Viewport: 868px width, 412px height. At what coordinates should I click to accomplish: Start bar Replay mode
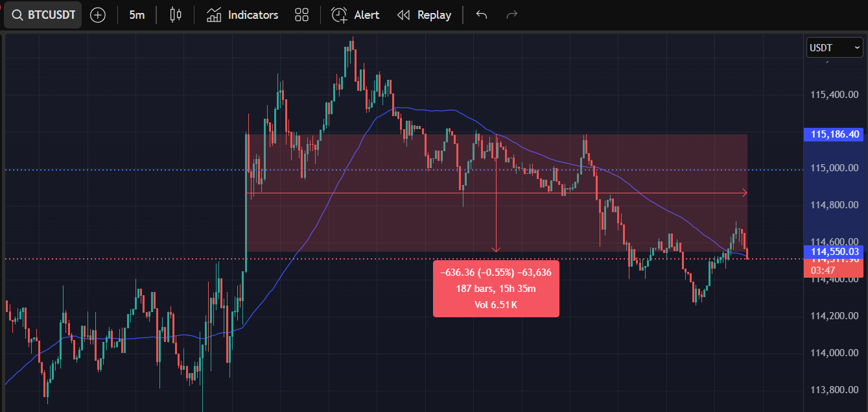[x=424, y=15]
